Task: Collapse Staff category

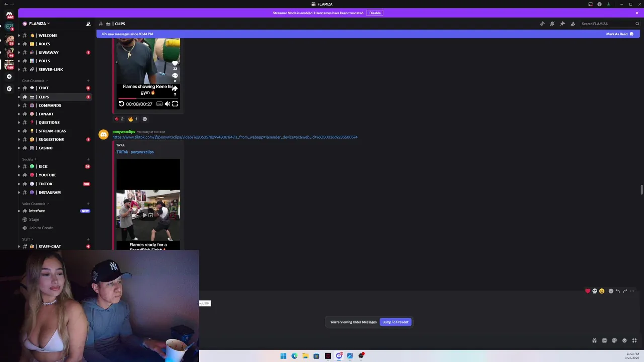Action: click(x=27, y=239)
